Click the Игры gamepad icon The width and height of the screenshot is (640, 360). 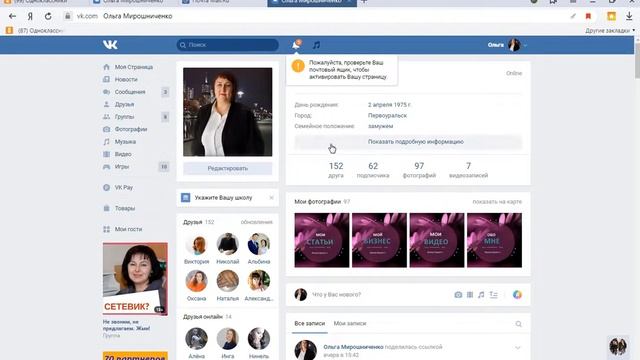click(106, 167)
